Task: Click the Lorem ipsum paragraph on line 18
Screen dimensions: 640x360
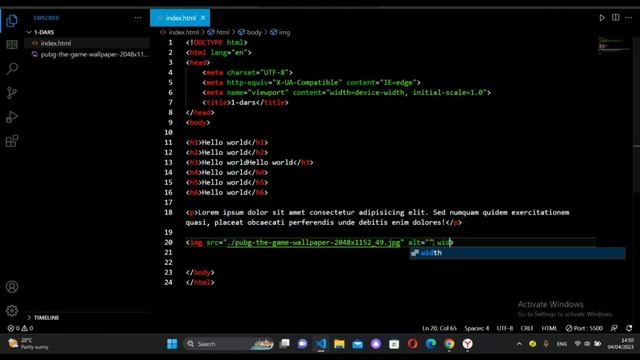Action: click(377, 217)
